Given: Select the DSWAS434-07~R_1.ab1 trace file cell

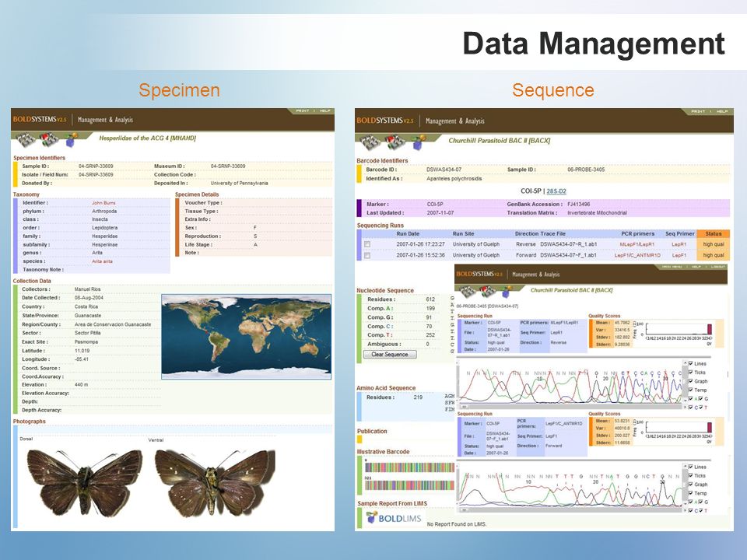Looking at the screenshot, I should (x=568, y=244).
